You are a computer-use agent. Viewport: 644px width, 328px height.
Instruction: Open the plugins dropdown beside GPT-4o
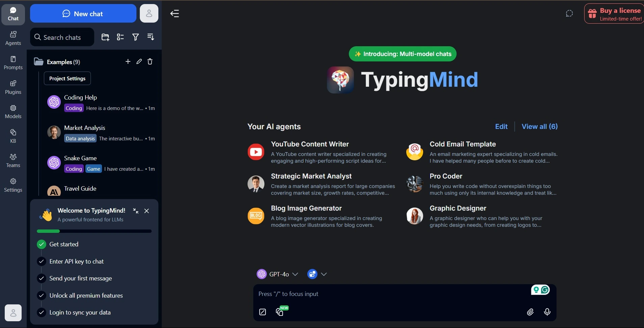point(317,274)
